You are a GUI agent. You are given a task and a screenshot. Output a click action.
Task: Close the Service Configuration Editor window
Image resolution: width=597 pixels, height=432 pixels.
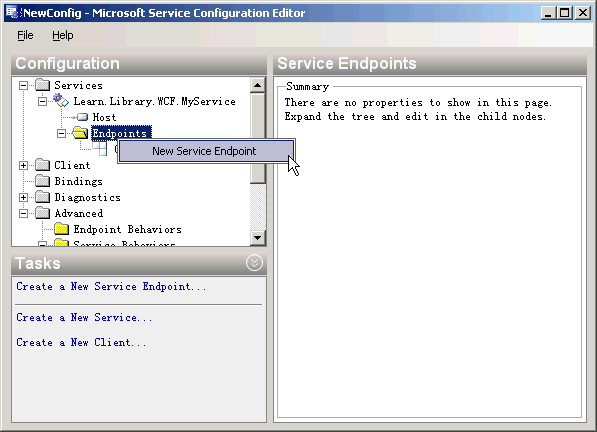pyautogui.click(x=583, y=13)
